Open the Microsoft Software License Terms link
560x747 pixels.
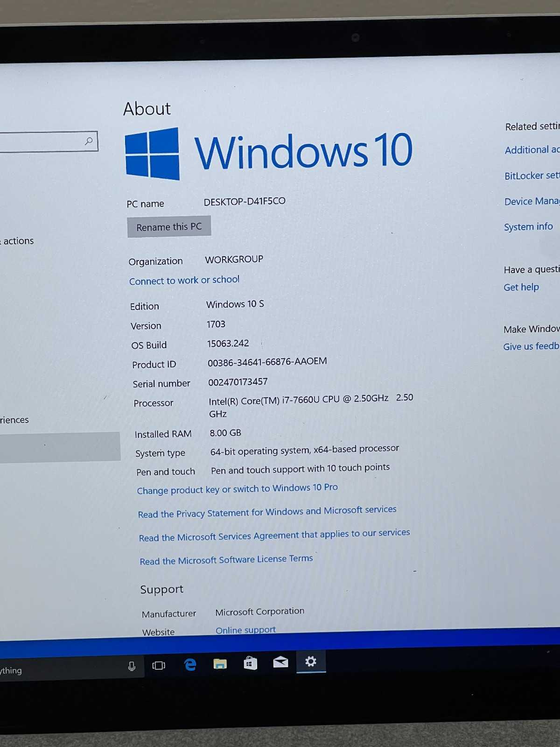pyautogui.click(x=226, y=559)
